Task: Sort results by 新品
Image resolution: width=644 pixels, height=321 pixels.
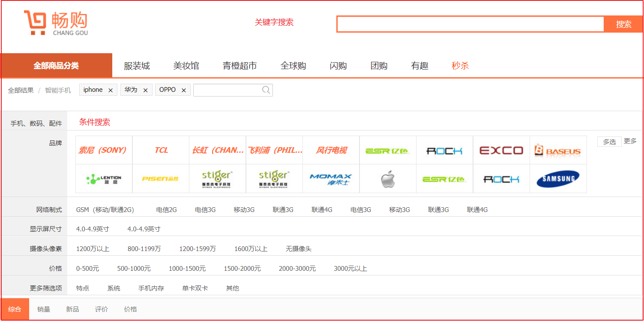Action: pos(72,309)
